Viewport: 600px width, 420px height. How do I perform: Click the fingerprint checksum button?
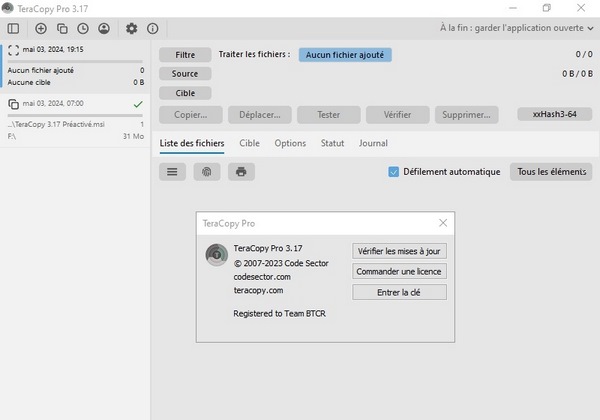(x=207, y=172)
